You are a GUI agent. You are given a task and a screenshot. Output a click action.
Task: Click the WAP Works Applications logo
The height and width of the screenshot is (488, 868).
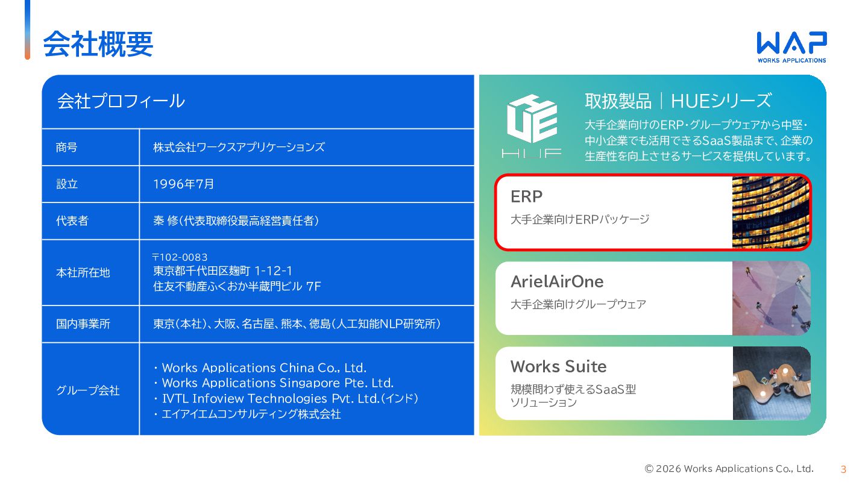(x=791, y=47)
